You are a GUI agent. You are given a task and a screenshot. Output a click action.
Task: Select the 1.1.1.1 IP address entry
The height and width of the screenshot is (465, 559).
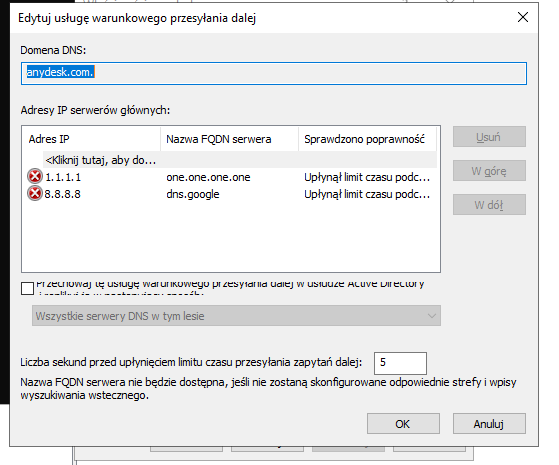63,177
